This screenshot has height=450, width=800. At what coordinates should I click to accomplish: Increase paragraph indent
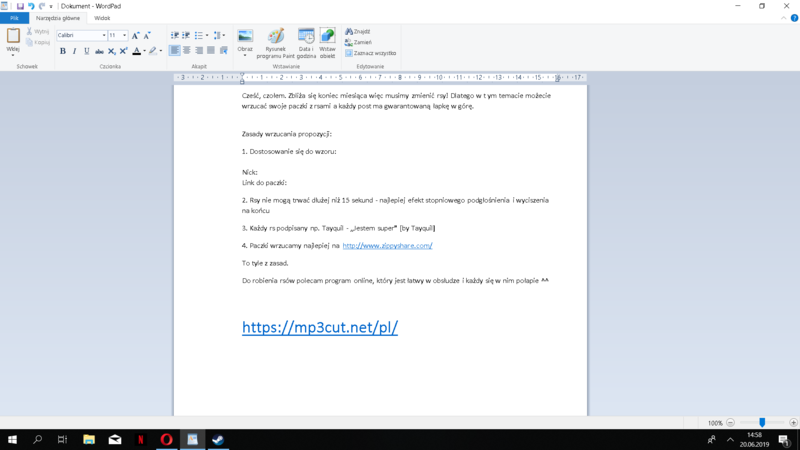(186, 35)
